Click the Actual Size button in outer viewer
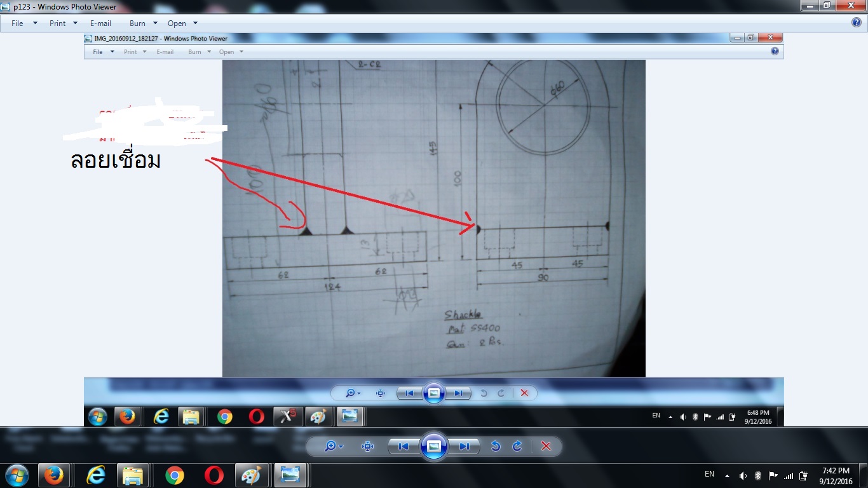Viewport: 868px width, 488px height. point(367,446)
